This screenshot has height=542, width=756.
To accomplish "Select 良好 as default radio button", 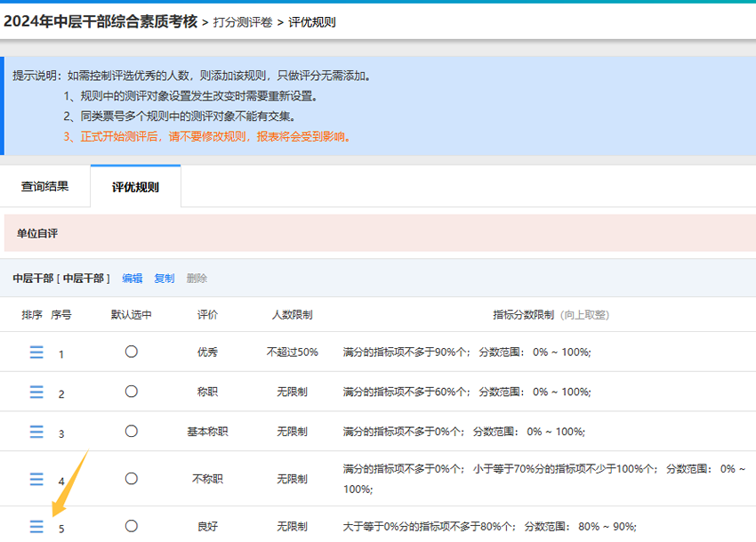I will (131, 526).
